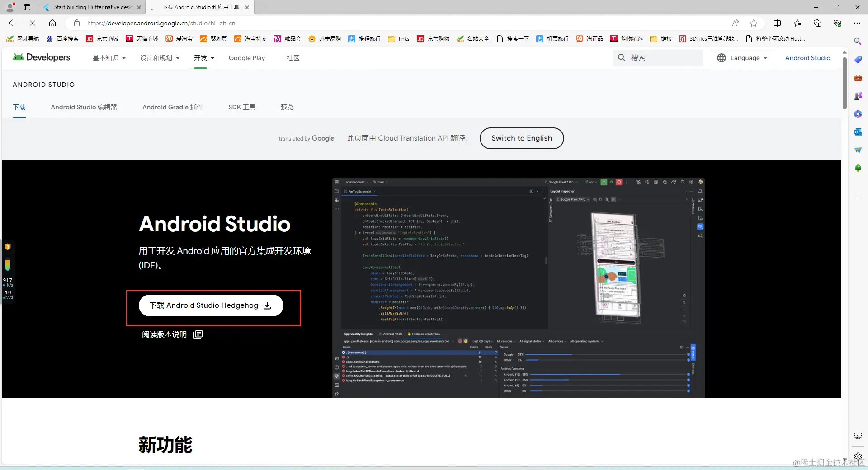This screenshot has height=470, width=868.
Task: Open the sidebar paper plane Drop icon
Action: (x=858, y=150)
